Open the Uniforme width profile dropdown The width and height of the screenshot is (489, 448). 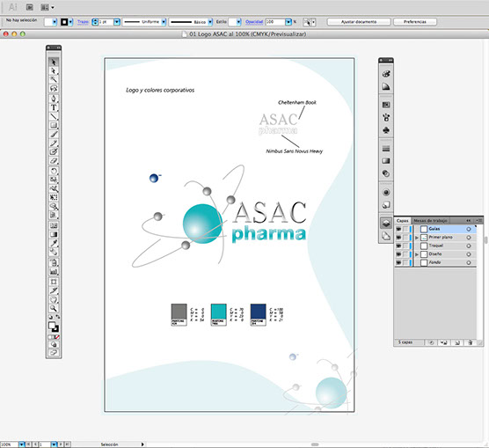[164, 22]
